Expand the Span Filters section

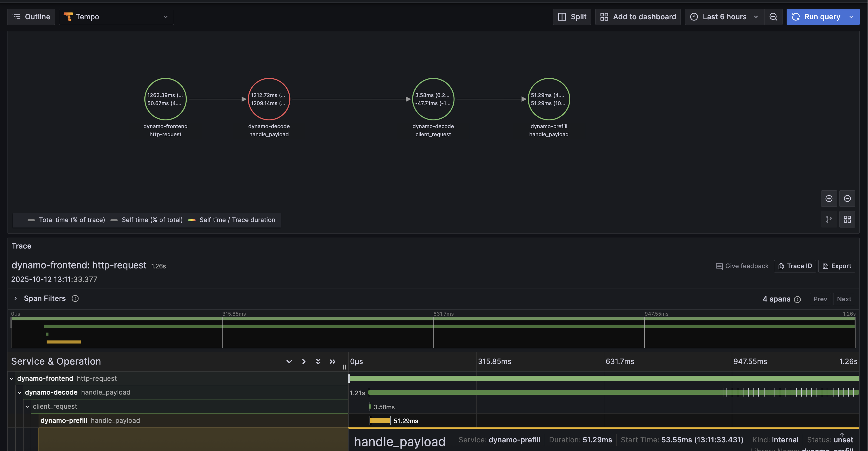(16, 299)
